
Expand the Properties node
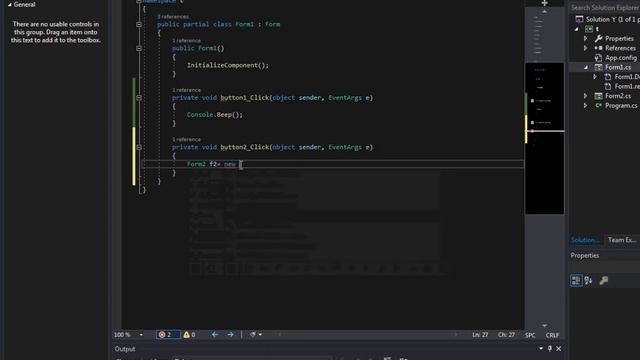pos(586,38)
